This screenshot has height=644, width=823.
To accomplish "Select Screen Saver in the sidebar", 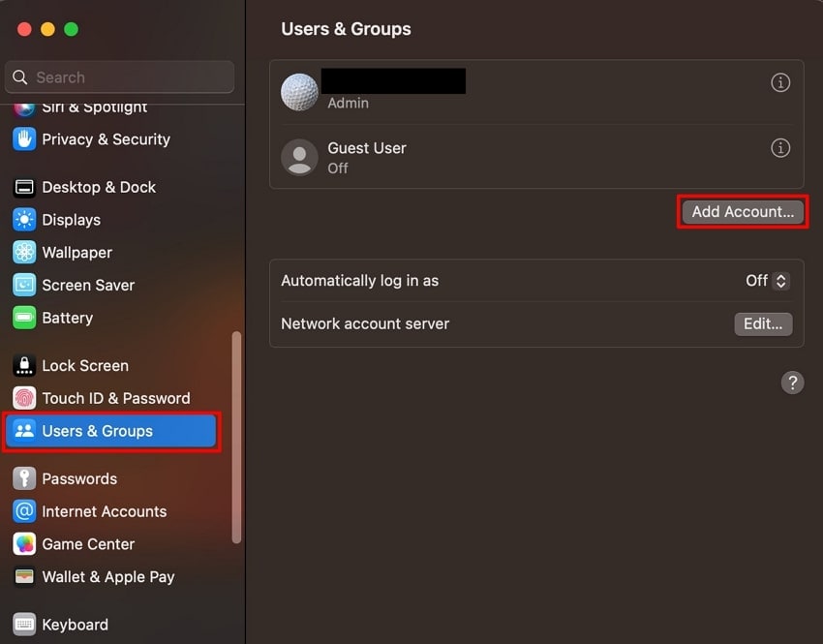I will (x=23, y=285).
